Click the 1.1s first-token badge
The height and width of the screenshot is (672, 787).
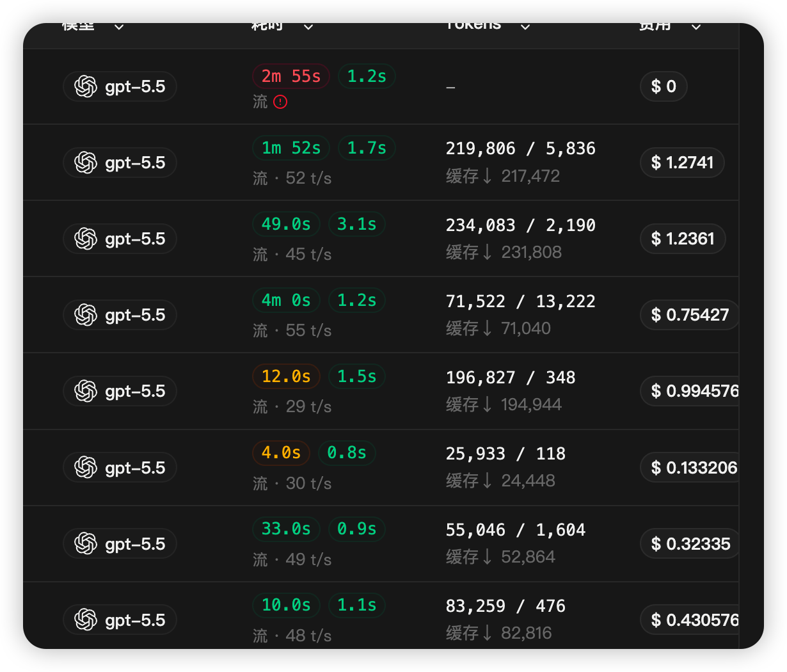[x=357, y=605]
